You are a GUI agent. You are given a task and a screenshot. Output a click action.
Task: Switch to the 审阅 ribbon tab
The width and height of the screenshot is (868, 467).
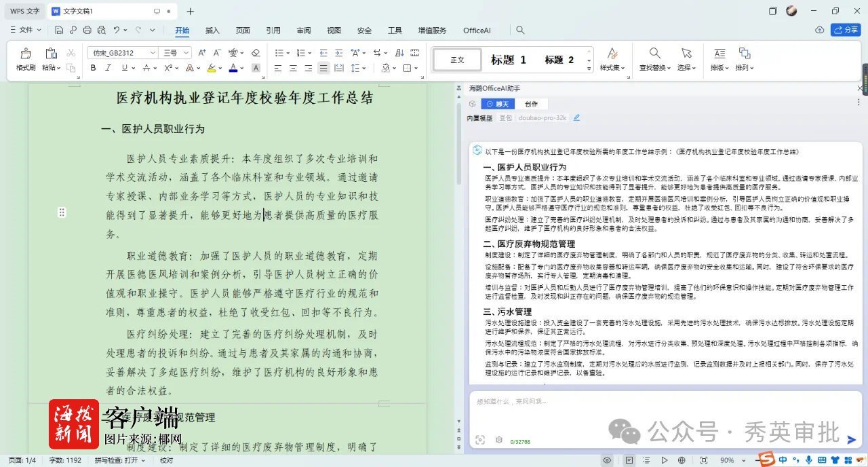coord(304,31)
